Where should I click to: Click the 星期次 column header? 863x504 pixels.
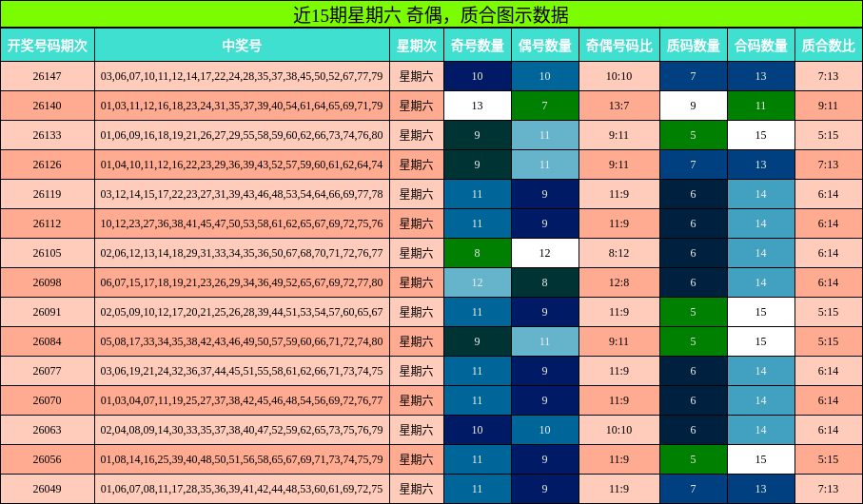[x=417, y=45]
